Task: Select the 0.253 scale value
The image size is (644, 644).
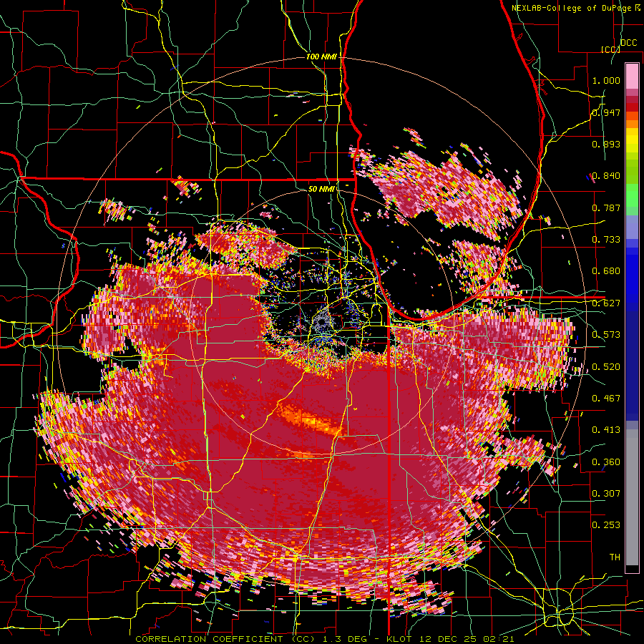Action: pyautogui.click(x=606, y=525)
